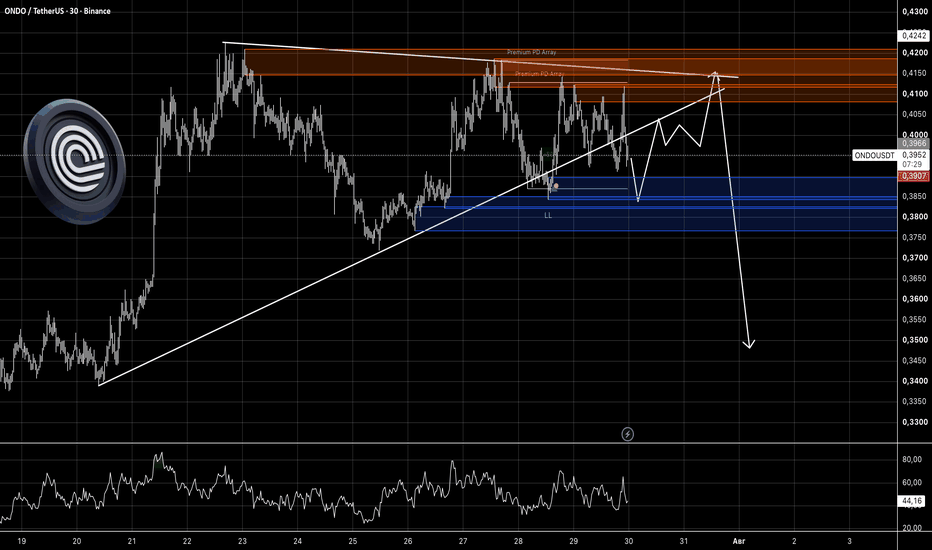The height and width of the screenshot is (550, 932).
Task: Click date 23 on the time axis
Action: tap(242, 541)
